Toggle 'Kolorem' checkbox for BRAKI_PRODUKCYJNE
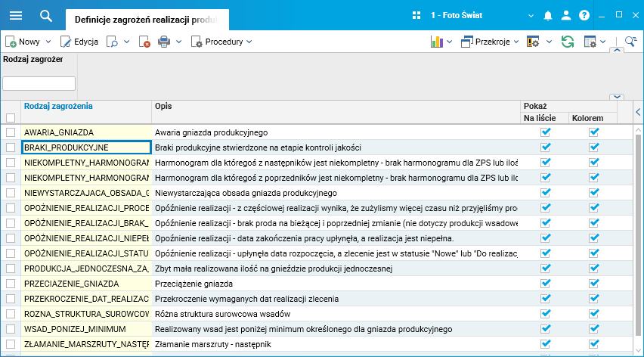 pos(594,147)
